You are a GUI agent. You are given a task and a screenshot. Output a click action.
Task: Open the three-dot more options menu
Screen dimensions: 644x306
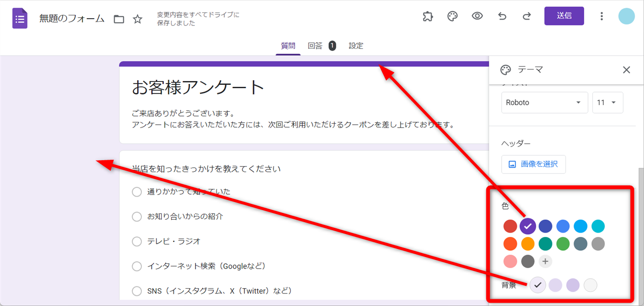click(602, 16)
